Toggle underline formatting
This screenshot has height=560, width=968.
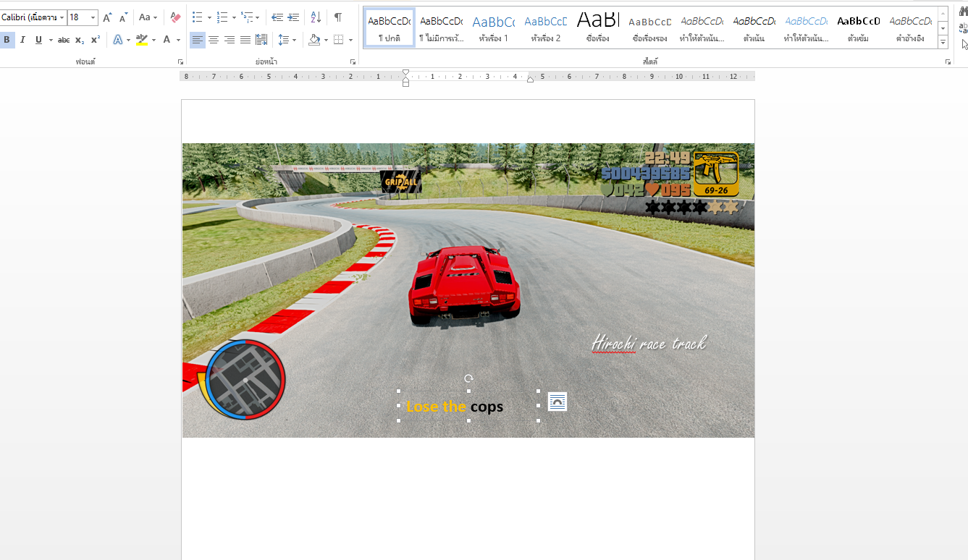click(x=38, y=40)
